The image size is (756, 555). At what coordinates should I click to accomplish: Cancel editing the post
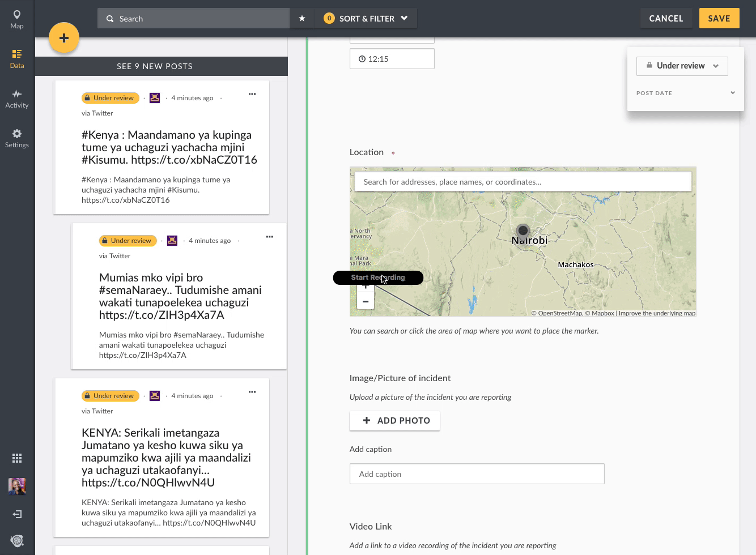click(x=666, y=19)
